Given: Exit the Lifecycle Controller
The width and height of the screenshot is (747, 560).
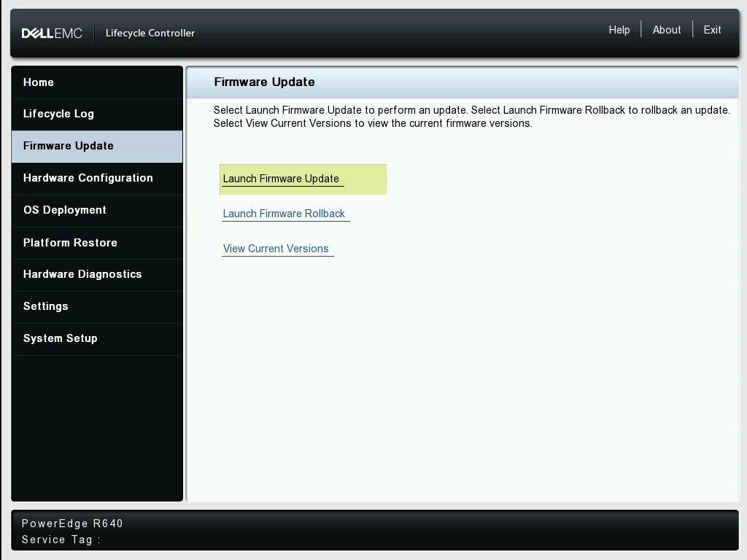Looking at the screenshot, I should point(712,30).
